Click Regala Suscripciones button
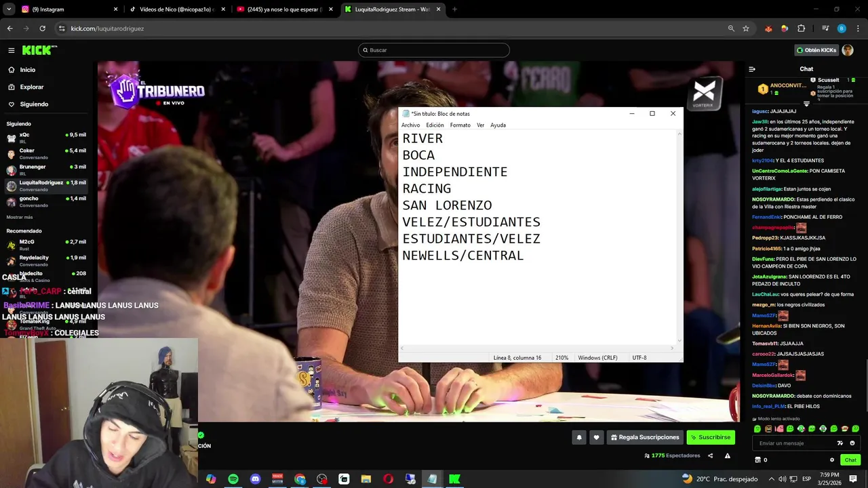 [x=645, y=438]
